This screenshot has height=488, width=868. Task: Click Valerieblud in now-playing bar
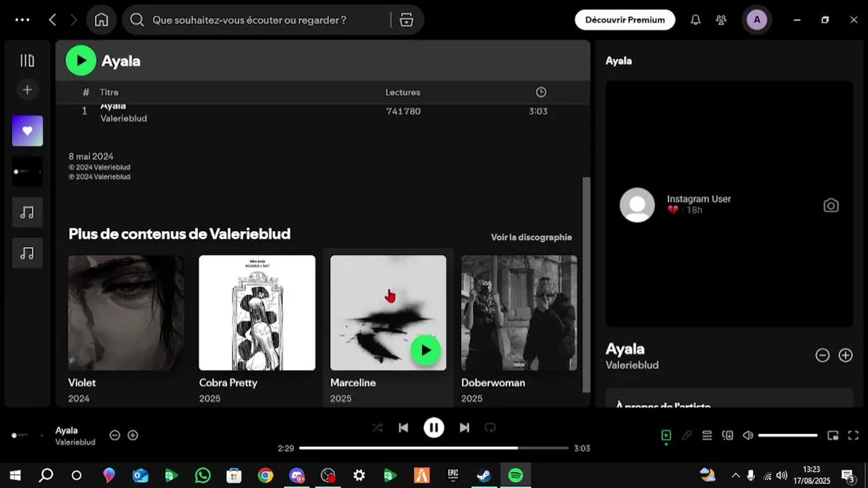pos(75,442)
